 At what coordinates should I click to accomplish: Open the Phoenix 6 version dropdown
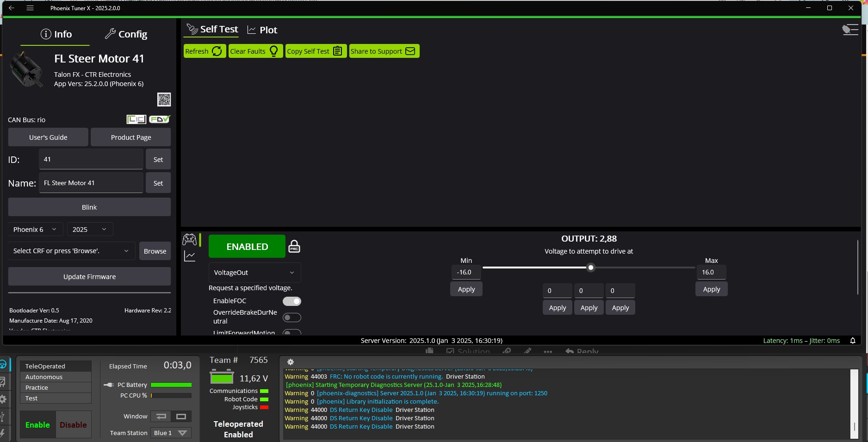click(x=36, y=229)
